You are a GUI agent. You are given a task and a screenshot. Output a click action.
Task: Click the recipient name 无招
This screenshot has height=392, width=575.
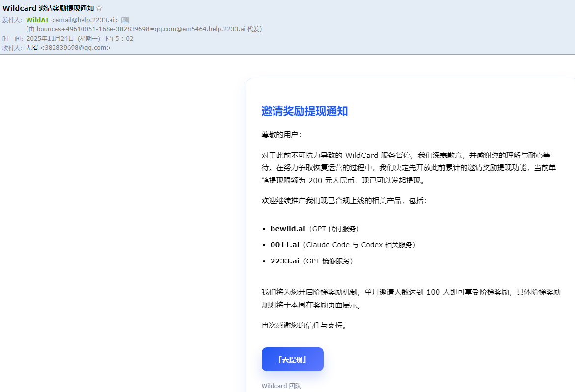32,48
